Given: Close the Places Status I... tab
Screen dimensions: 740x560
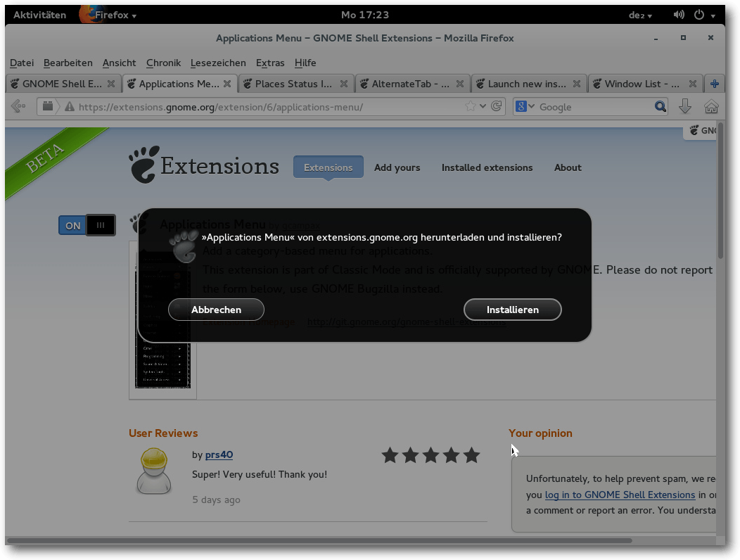Looking at the screenshot, I should point(344,84).
